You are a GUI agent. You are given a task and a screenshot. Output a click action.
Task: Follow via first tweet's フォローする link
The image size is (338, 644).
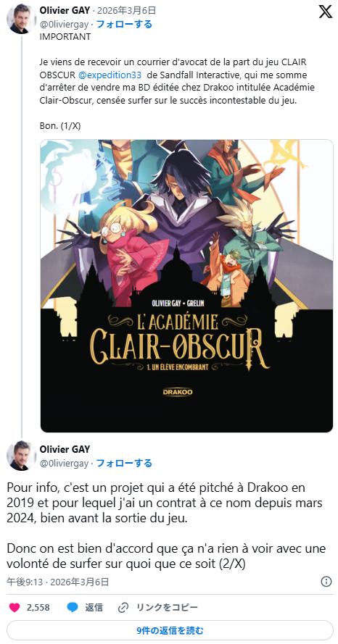click(124, 24)
